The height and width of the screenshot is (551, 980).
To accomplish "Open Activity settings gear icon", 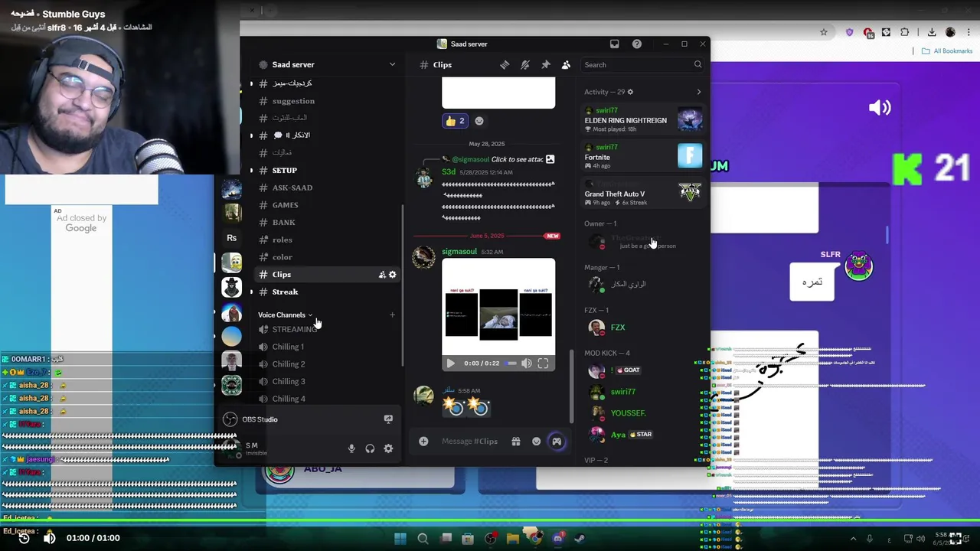I will pos(630,92).
